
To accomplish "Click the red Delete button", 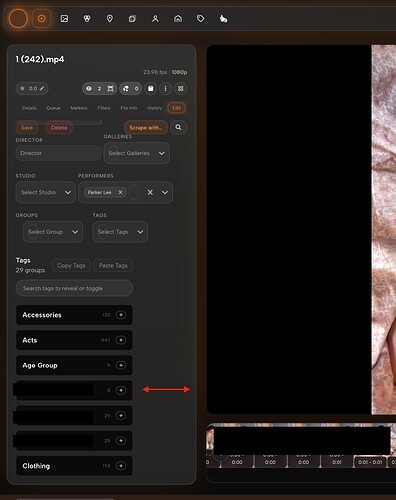I will pyautogui.click(x=59, y=127).
